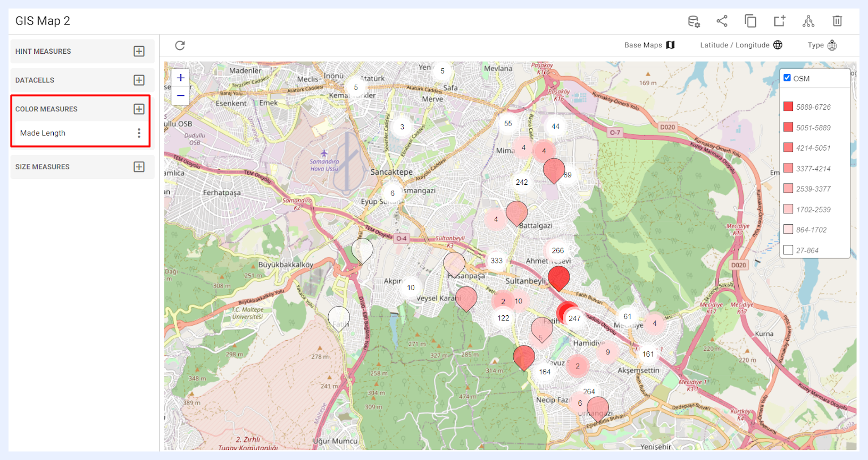Open the hierarchy tree icon
The image size is (868, 460).
pos(808,21)
